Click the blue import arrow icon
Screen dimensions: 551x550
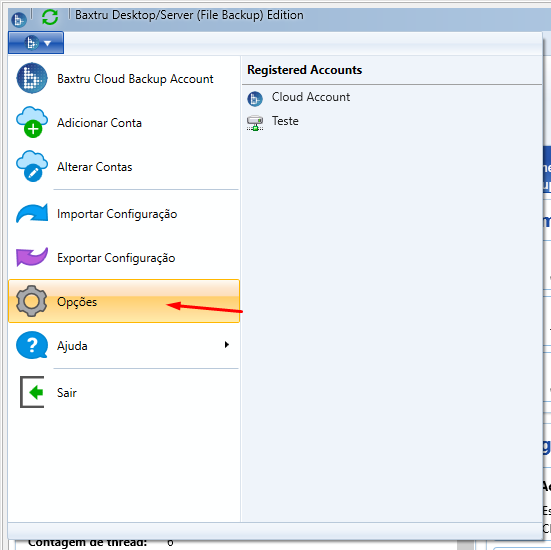tap(32, 213)
